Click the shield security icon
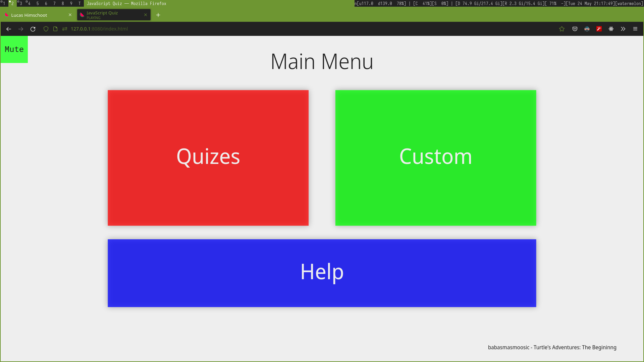Screen dimensions: 644x362 pyautogui.click(x=46, y=29)
